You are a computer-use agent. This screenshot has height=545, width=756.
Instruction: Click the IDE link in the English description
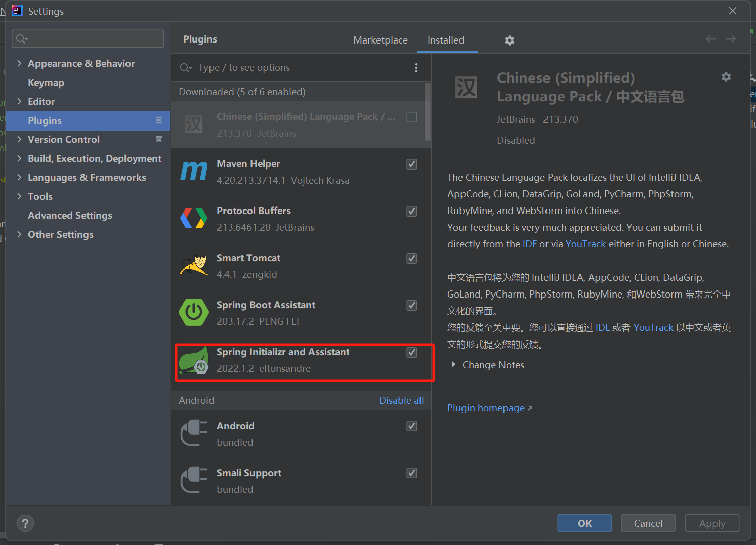click(530, 244)
